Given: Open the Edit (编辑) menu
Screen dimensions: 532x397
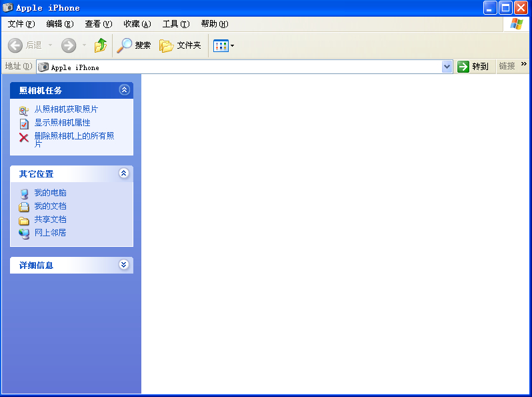Looking at the screenshot, I should pos(60,24).
